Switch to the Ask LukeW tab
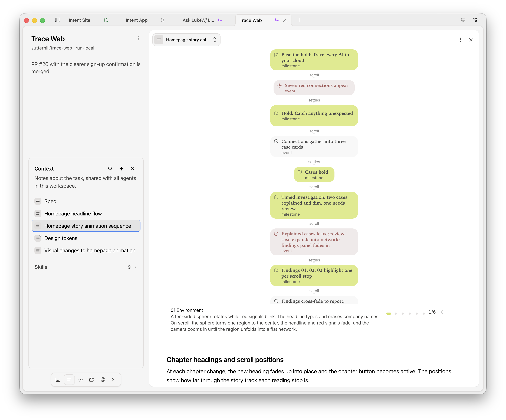This screenshot has height=420, width=506. coord(198,20)
